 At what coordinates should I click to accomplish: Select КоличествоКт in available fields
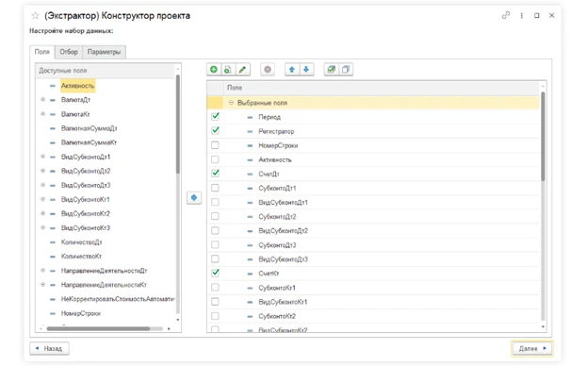coord(81,257)
